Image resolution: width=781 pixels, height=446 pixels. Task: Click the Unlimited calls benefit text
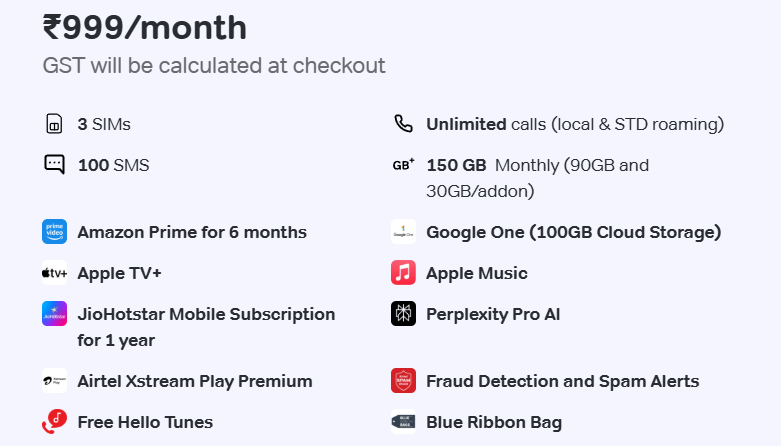point(575,125)
